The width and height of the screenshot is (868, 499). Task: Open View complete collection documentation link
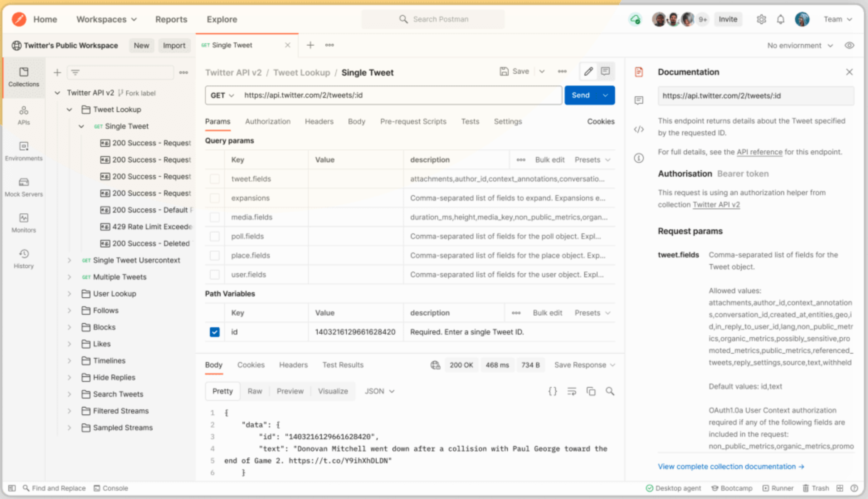[x=731, y=466]
